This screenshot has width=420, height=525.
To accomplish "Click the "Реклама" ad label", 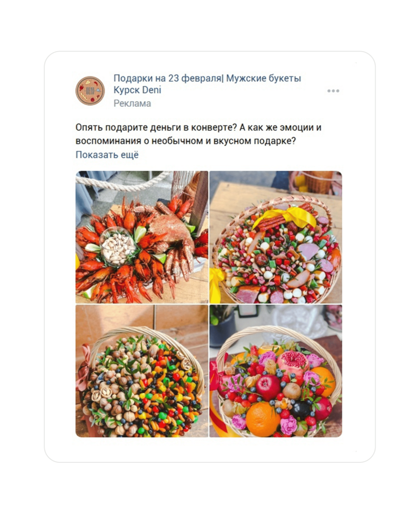I will (132, 104).
